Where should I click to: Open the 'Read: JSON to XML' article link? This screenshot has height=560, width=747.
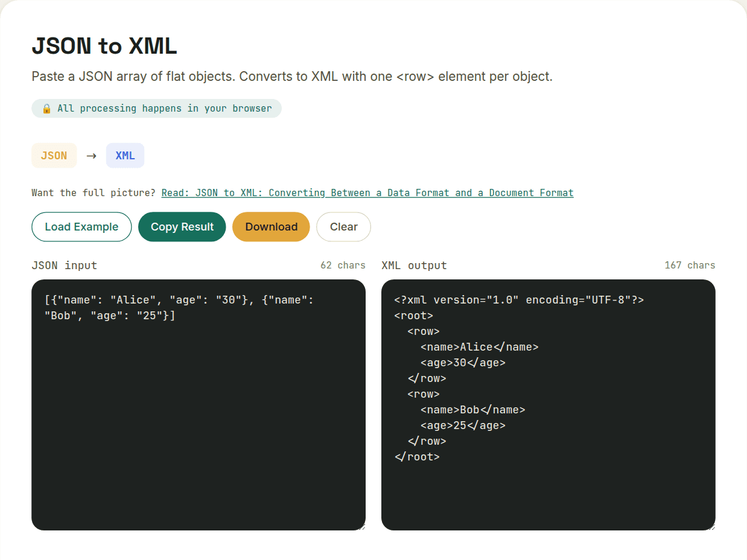tap(367, 193)
